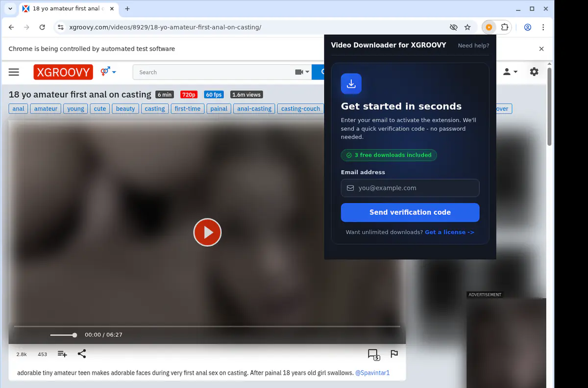Click the 1.6m views badge
The width and height of the screenshot is (588, 388).
coord(246,95)
